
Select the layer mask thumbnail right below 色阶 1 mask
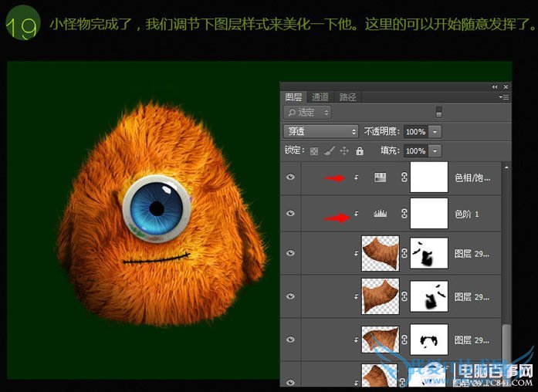(429, 253)
